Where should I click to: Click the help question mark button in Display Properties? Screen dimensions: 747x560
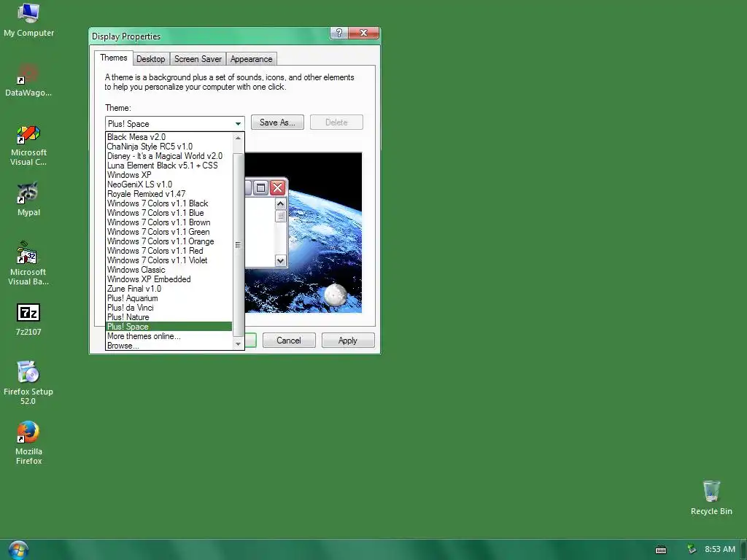[338, 33]
